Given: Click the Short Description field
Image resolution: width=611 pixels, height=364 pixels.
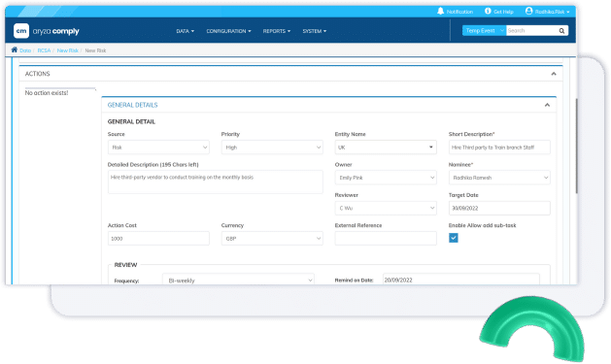Looking at the screenshot, I should (499, 148).
